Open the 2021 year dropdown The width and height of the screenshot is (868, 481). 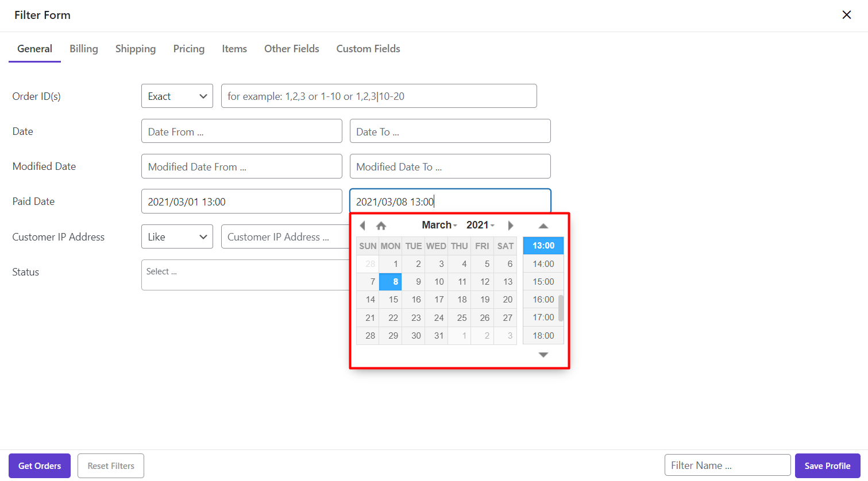pos(480,225)
